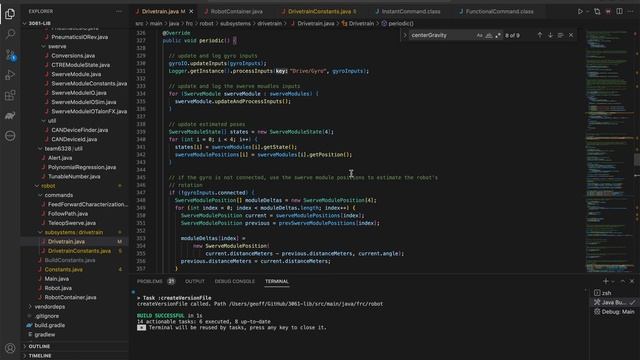
Task: Open new terminal launch profile dropdown
Action: (x=613, y=281)
